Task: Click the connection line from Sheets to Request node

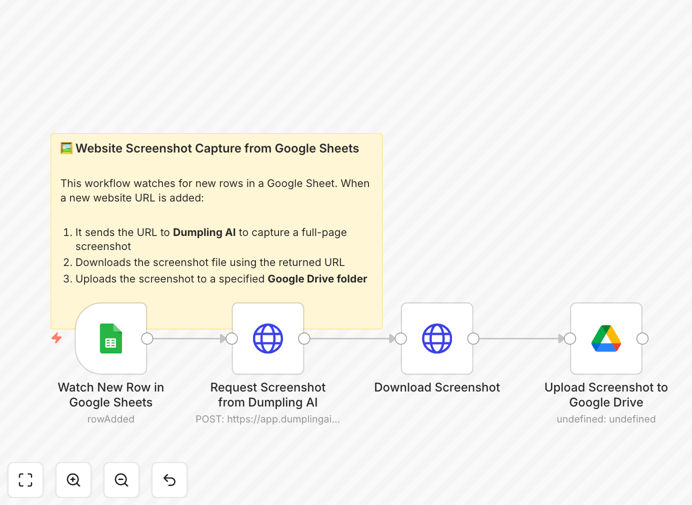Action: [x=189, y=339]
